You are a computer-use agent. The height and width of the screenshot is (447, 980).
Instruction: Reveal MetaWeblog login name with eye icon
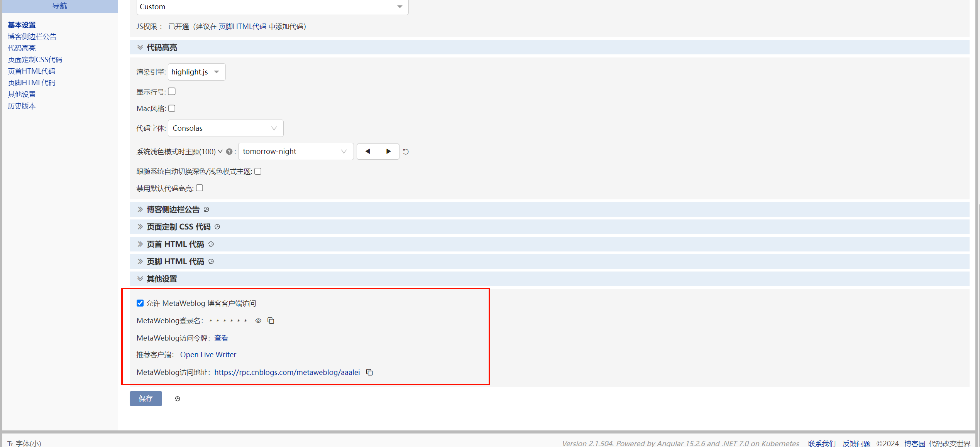258,320
